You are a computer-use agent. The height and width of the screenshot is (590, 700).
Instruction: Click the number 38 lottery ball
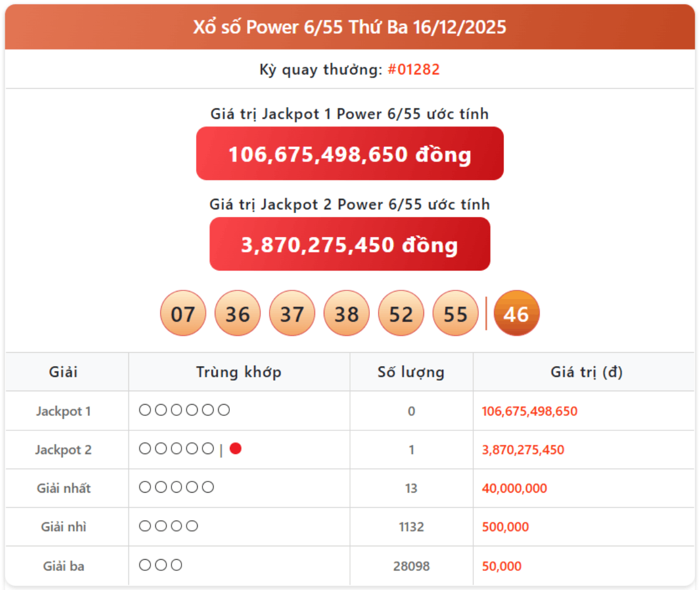coord(346,314)
